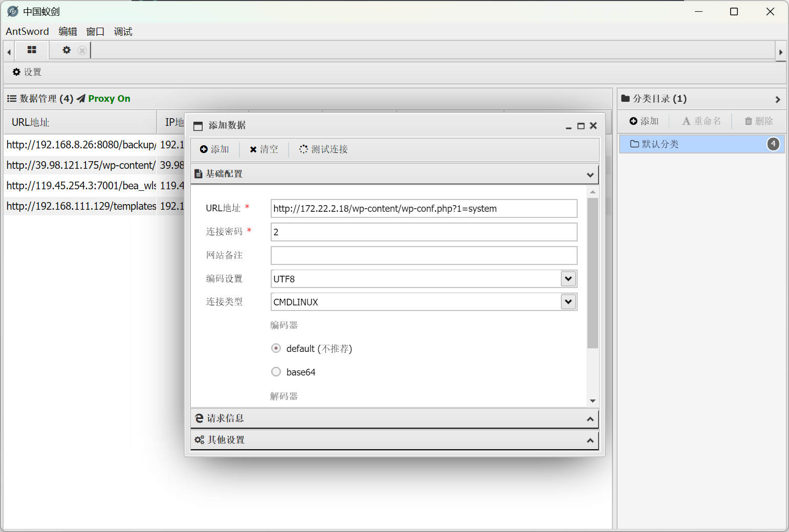The image size is (789, 532).
Task: Click Add button in the add data dialog
Action: coord(214,149)
